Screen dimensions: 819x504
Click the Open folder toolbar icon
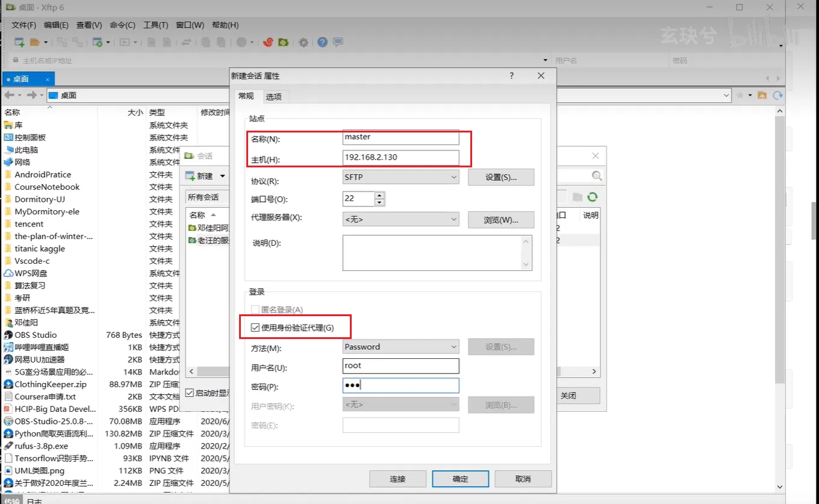click(x=34, y=42)
